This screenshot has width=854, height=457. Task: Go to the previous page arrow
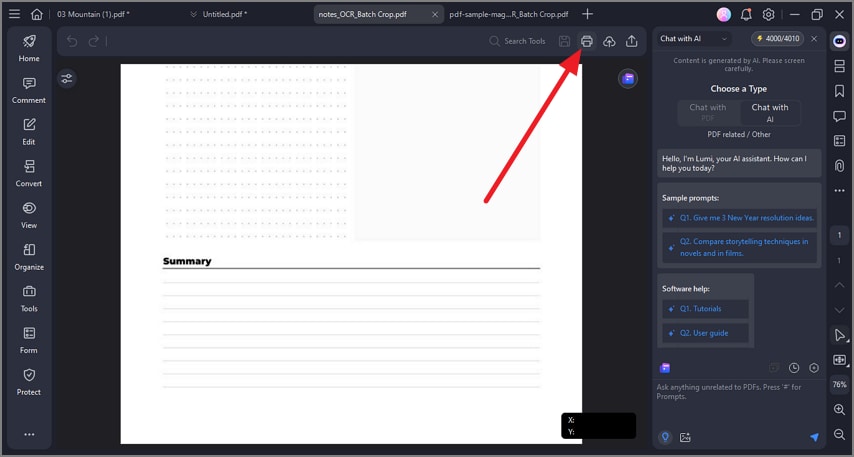[x=839, y=285]
